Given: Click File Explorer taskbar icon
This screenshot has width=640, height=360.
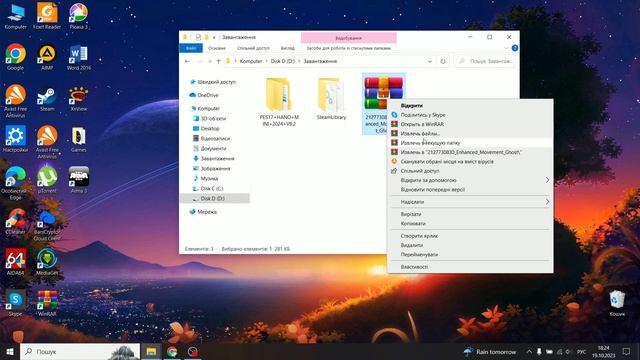Looking at the screenshot, I should tap(151, 351).
